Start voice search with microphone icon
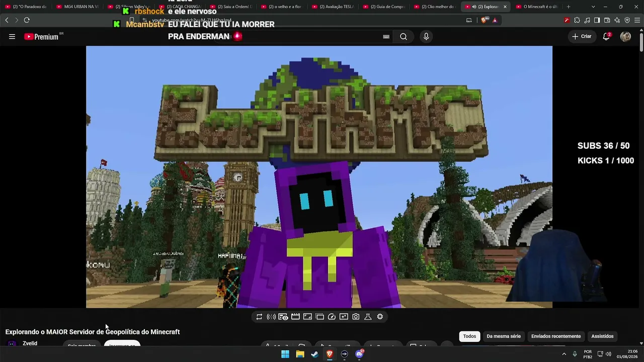Screen dimensions: 644x362 coord(426,37)
